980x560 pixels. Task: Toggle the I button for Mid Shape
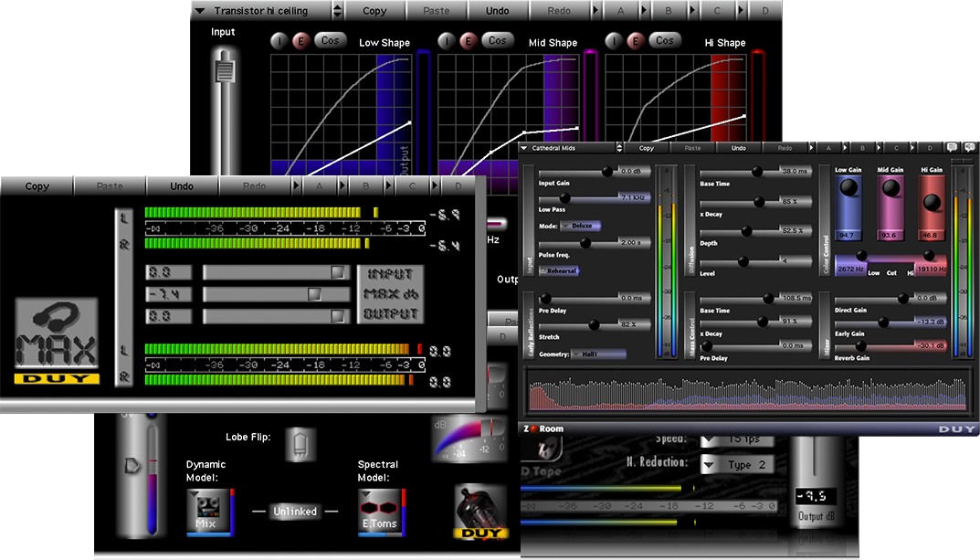pyautogui.click(x=447, y=41)
